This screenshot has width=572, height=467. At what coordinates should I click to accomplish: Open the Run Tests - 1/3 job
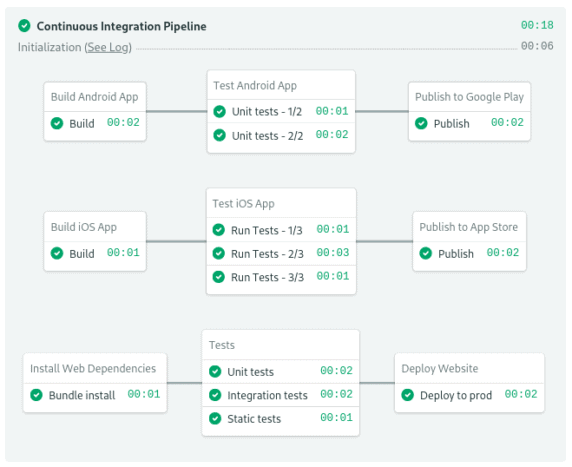pyautogui.click(x=281, y=230)
